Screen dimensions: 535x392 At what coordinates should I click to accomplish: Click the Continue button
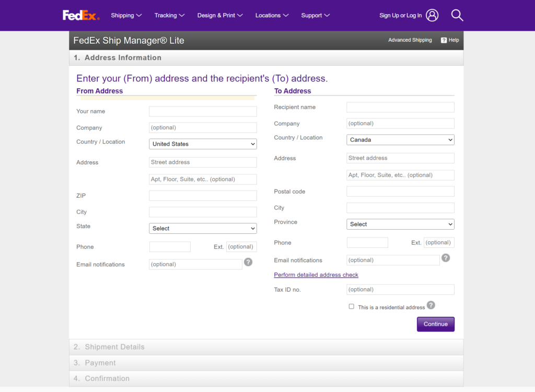[x=435, y=324]
